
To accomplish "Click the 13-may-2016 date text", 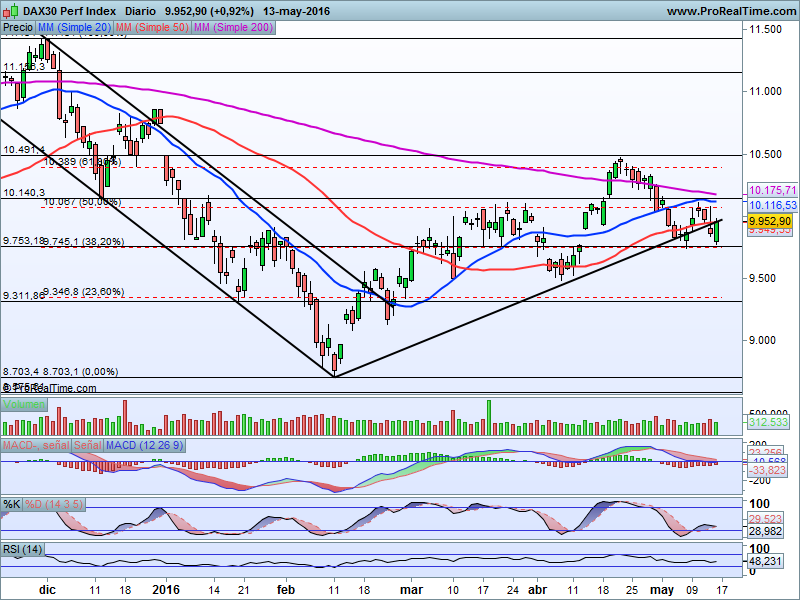I will pos(296,11).
